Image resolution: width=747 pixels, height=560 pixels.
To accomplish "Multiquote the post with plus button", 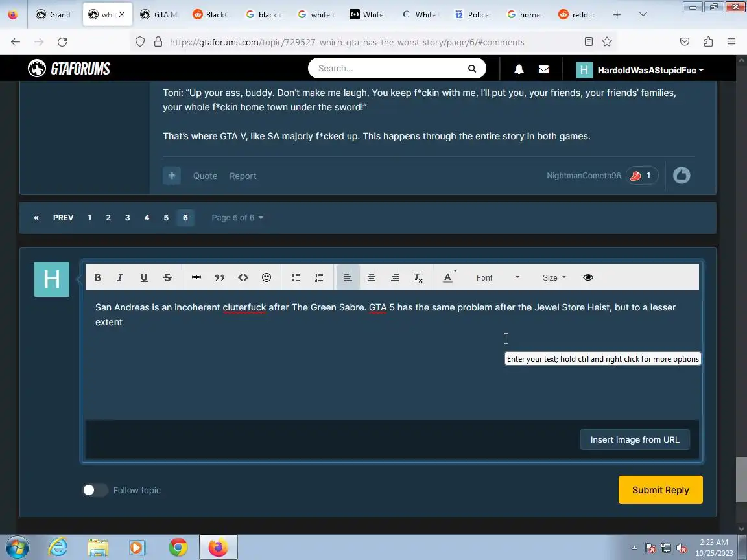I will point(171,175).
